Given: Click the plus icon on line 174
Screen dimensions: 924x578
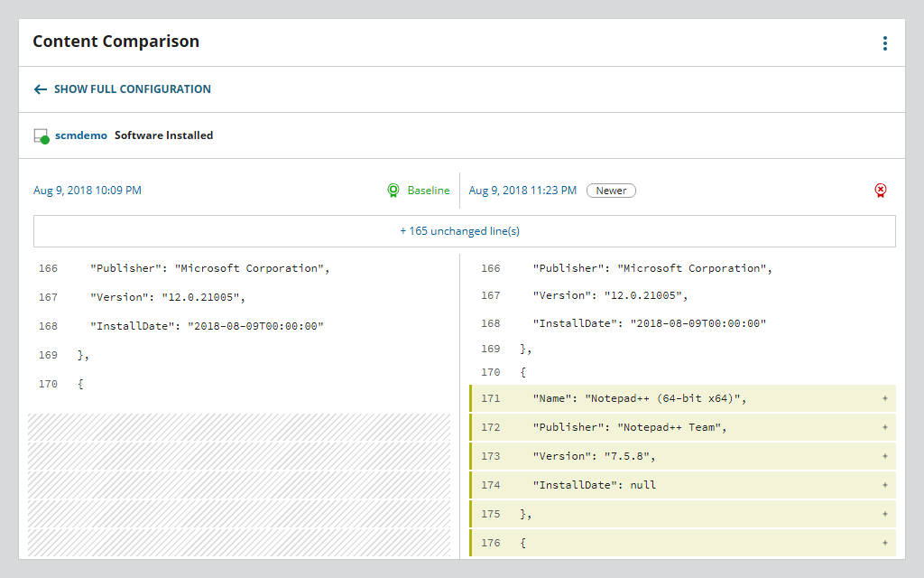Looking at the screenshot, I should click(883, 485).
